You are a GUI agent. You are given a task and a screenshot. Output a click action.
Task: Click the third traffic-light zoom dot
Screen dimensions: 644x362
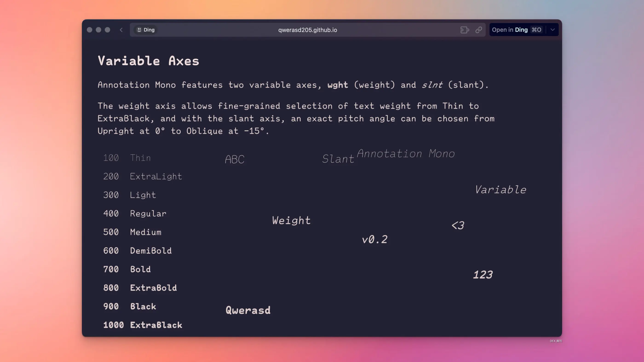pos(107,30)
